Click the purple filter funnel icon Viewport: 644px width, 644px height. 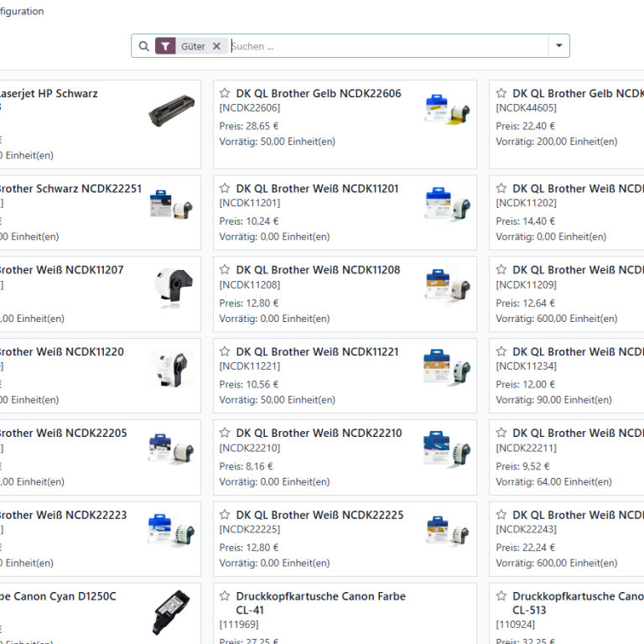(x=165, y=46)
